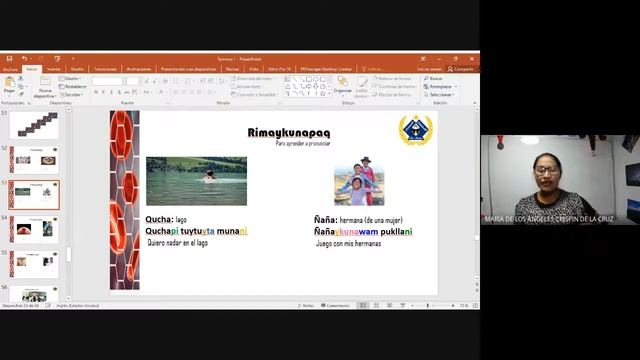
Task: Click the Nueva diapositiva slide icon
Action: click(45, 81)
